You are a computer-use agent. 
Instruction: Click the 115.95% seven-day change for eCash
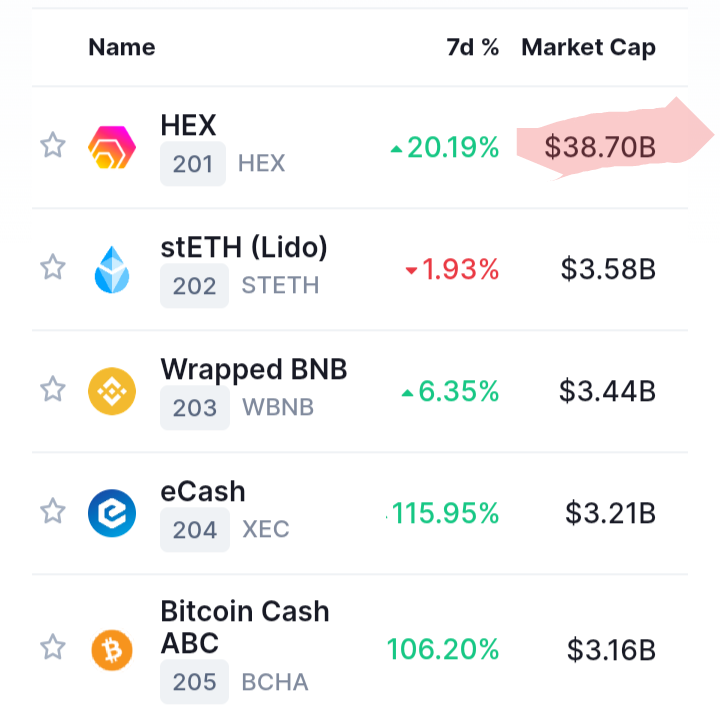coord(445,513)
